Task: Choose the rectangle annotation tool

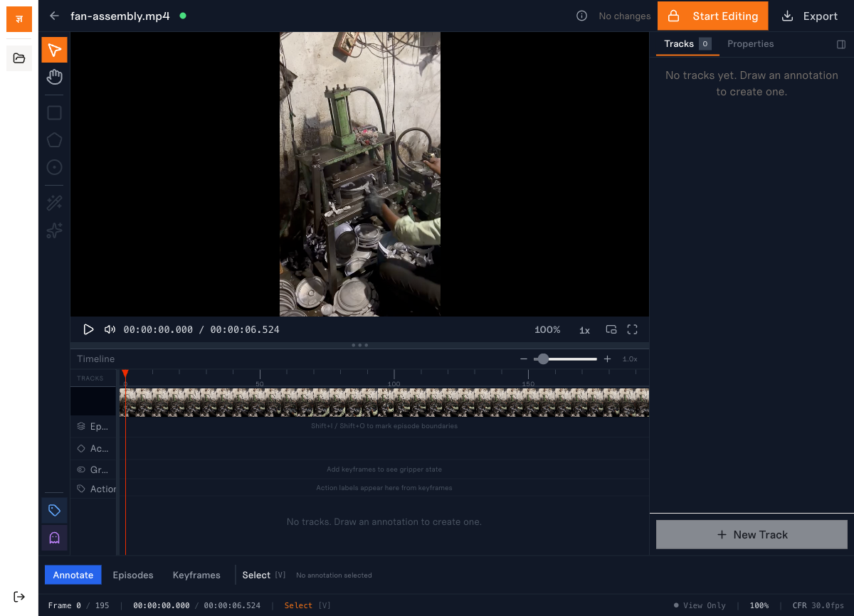Action: coord(54,112)
